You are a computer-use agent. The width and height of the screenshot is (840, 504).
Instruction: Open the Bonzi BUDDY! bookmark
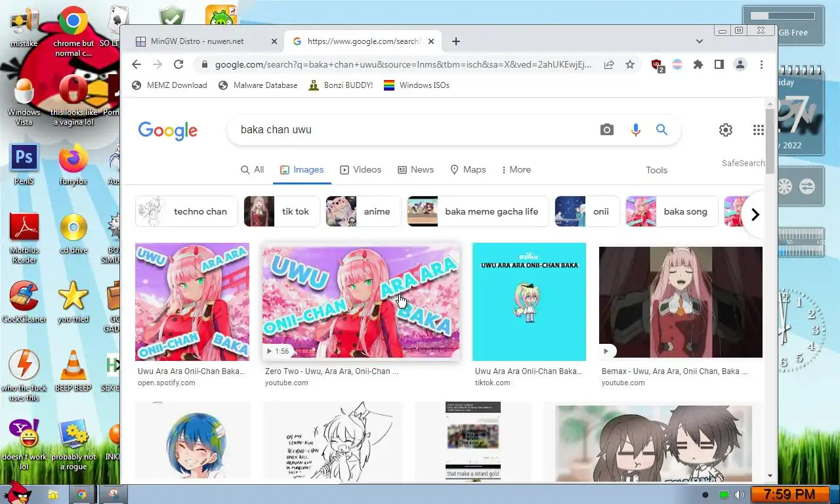coord(341,85)
